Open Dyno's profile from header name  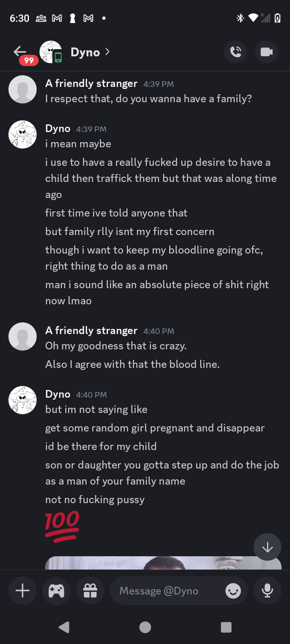click(x=85, y=52)
